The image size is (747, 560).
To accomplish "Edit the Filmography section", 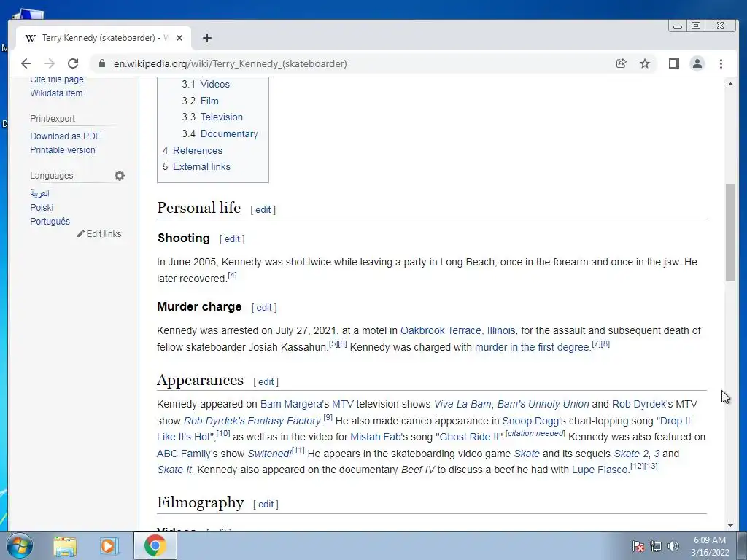I will click(x=266, y=505).
